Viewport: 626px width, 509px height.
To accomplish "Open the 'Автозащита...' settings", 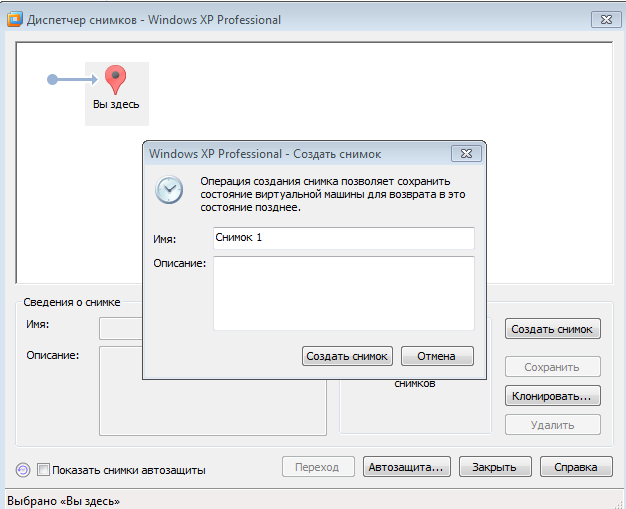I will point(406,467).
